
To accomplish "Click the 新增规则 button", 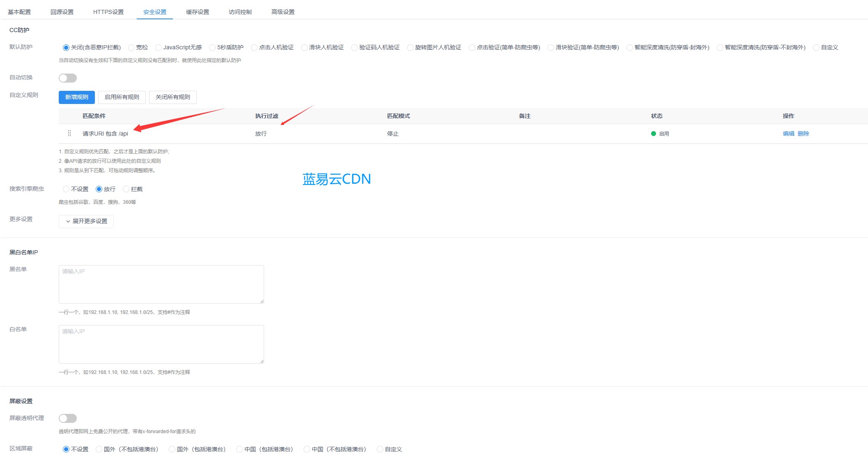I will [x=77, y=97].
